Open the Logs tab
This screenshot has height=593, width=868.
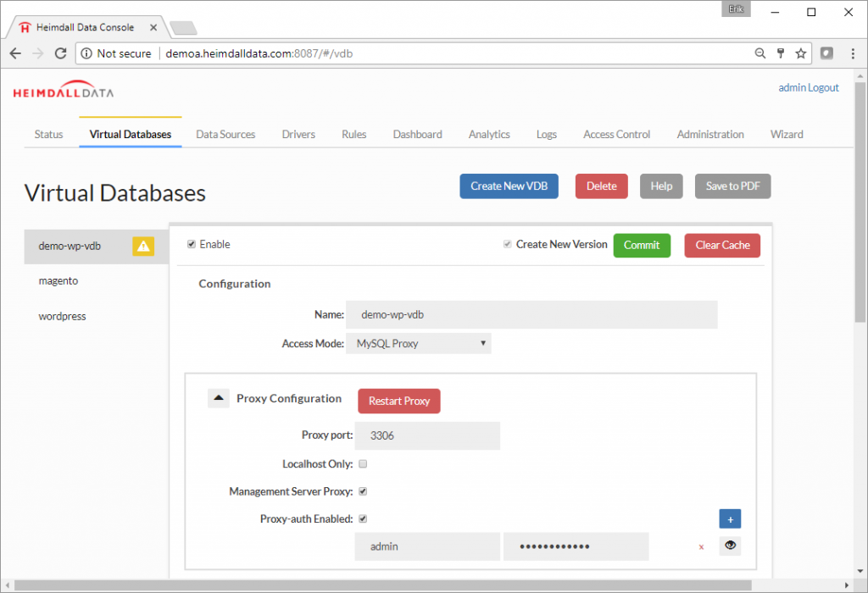pos(547,135)
